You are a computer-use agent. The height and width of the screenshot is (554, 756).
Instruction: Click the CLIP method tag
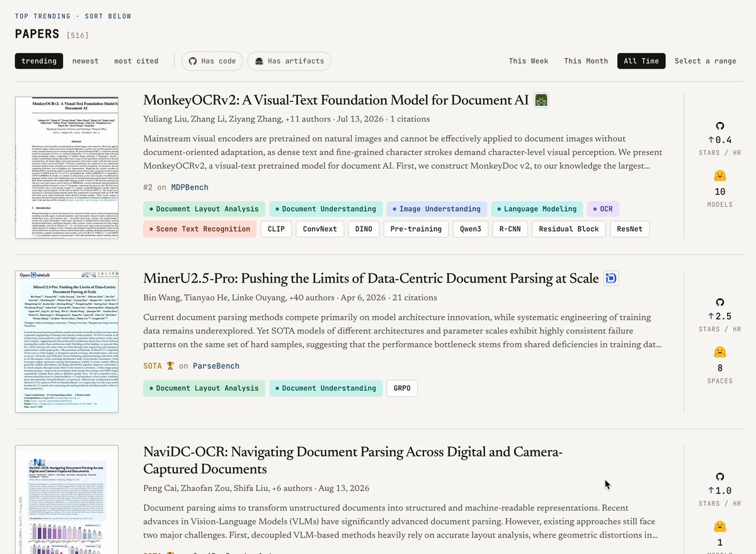276,229
